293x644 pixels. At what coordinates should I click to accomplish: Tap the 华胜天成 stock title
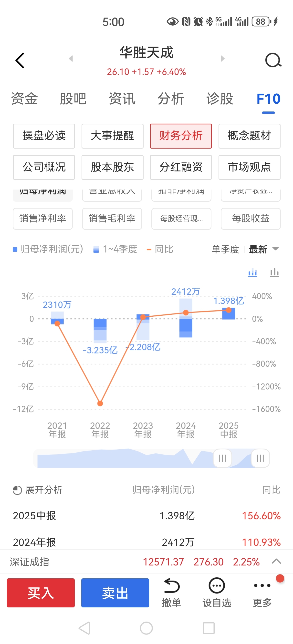pos(146,52)
